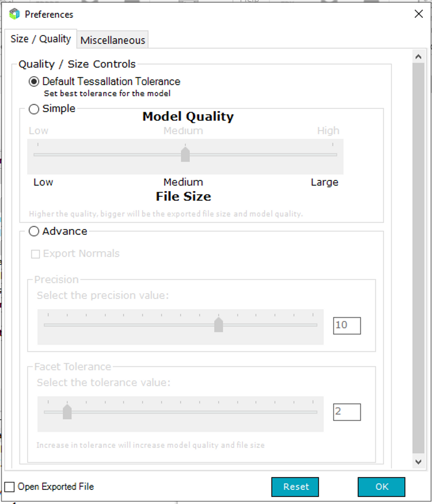Click the vertical scrollbar thumb
Image resolution: width=432 pixels, height=504 pixels.
[418, 258]
